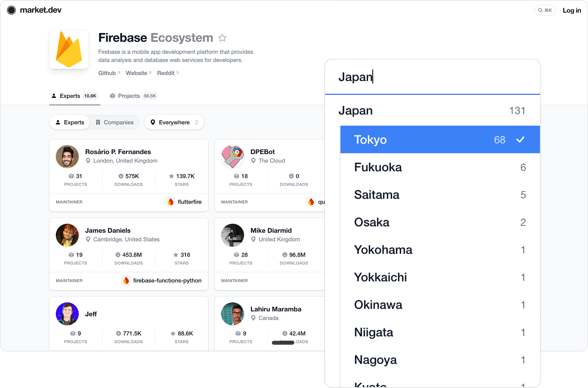Open the search box with ⌘K shortcut

pos(545,10)
